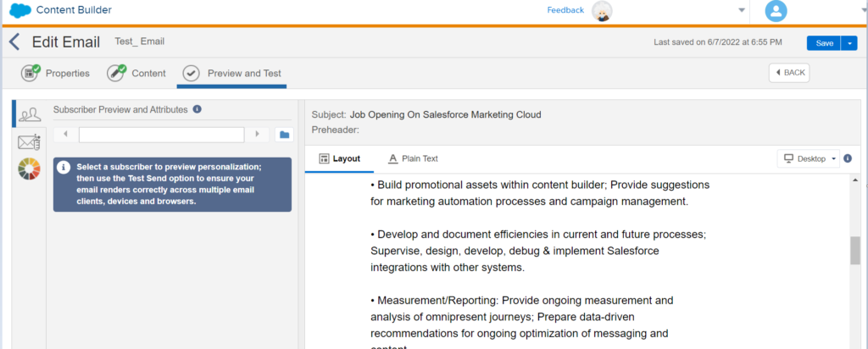Viewport: 868px width, 349px height.
Task: Expand the Save button dropdown arrow
Action: [x=849, y=43]
